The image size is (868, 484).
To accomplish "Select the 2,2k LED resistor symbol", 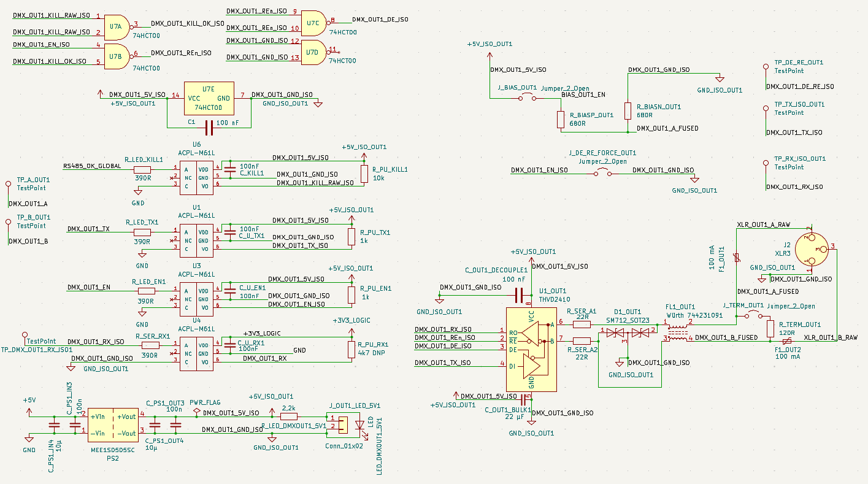I will coord(289,415).
